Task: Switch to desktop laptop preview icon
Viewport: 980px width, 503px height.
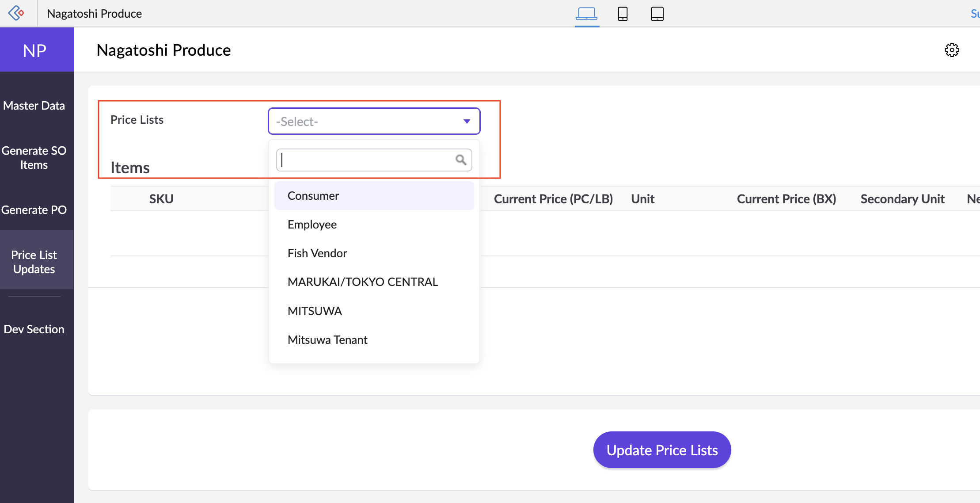Action: (x=586, y=14)
